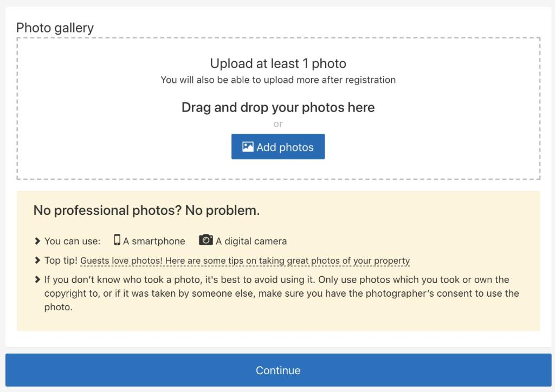Click the 'A smartphone' label
Image resolution: width=555 pixels, height=392 pixels.
coord(154,241)
